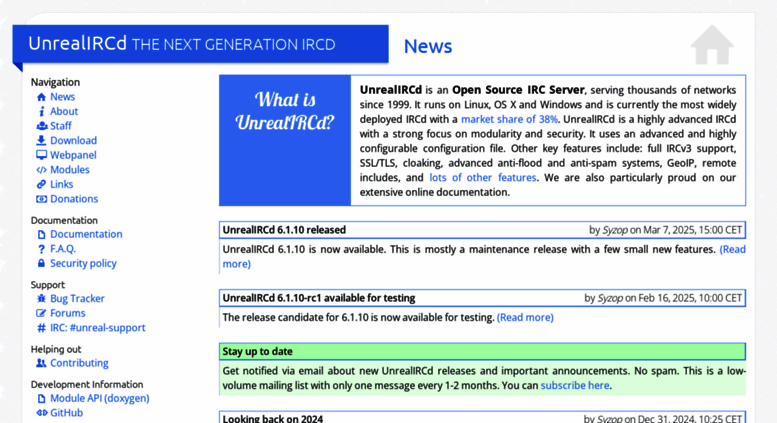Visit the Forums link
The image size is (777, 423).
point(67,313)
